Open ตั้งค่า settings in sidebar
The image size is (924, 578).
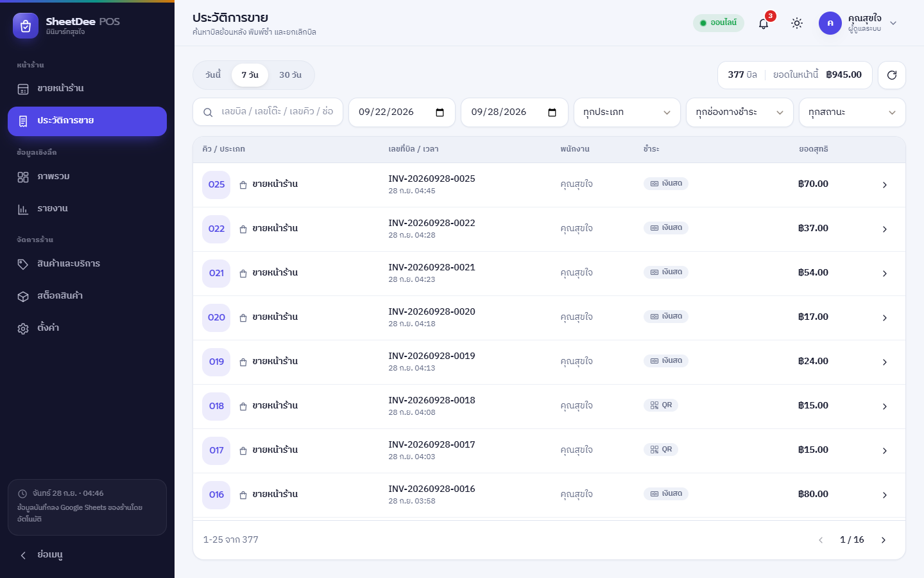point(87,329)
